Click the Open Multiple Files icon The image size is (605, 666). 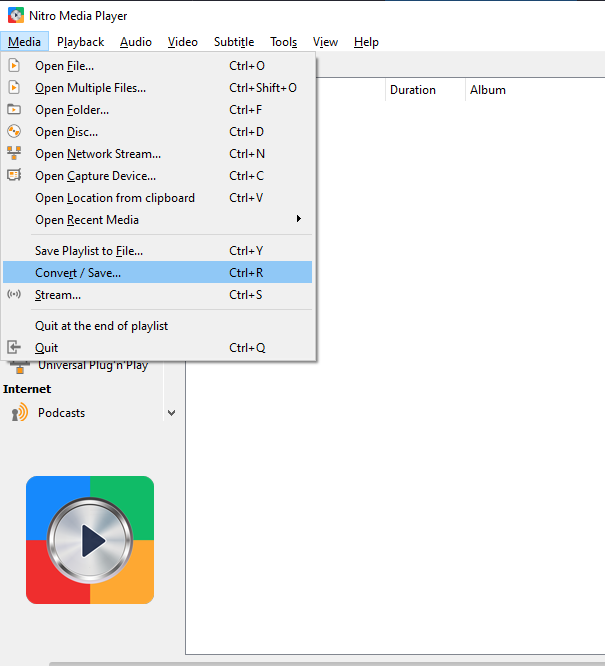coord(14,87)
